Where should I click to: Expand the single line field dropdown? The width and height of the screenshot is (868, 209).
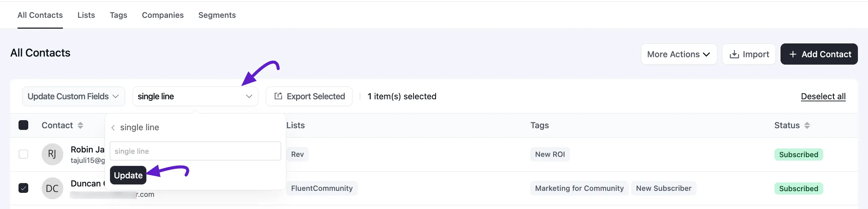pyautogui.click(x=195, y=96)
